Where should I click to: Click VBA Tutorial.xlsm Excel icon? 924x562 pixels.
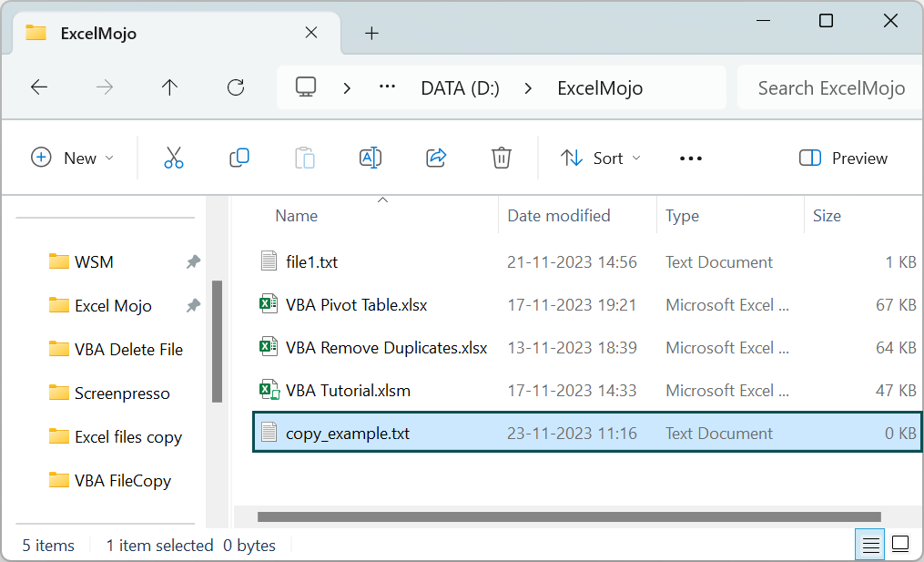[x=269, y=390]
